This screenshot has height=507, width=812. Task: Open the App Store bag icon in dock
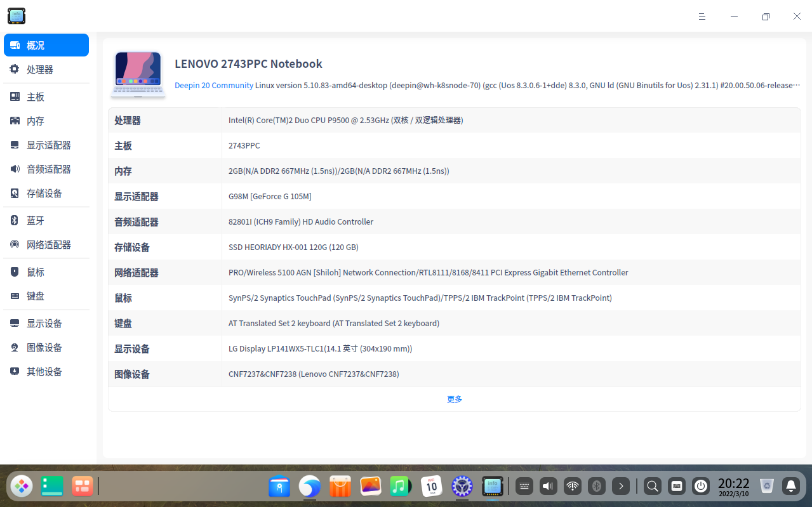(x=340, y=487)
